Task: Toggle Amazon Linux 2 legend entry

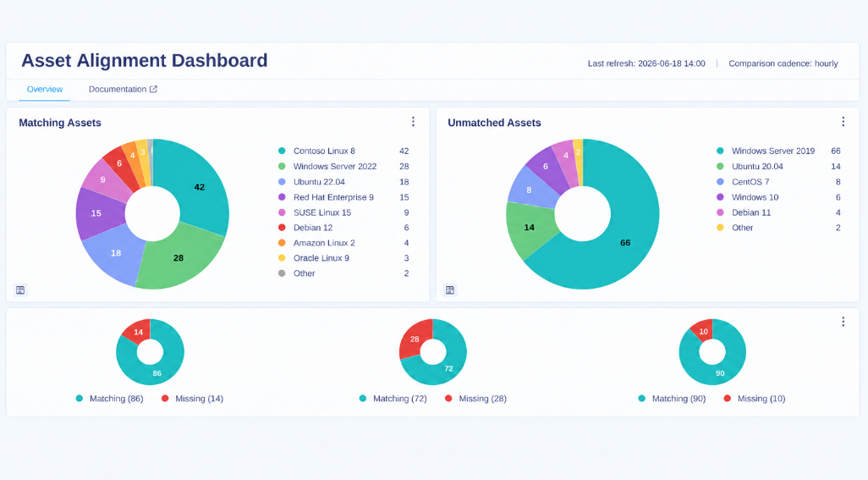Action: [343, 243]
